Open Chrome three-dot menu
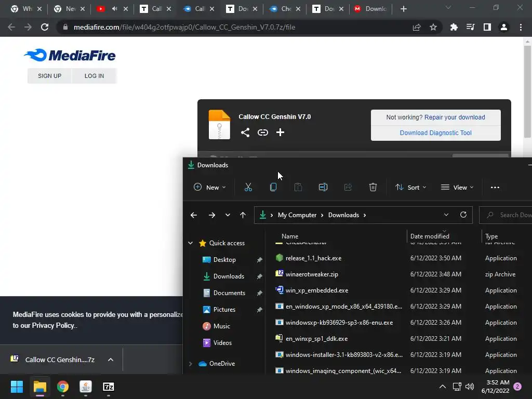This screenshot has height=399, width=532. [521, 27]
